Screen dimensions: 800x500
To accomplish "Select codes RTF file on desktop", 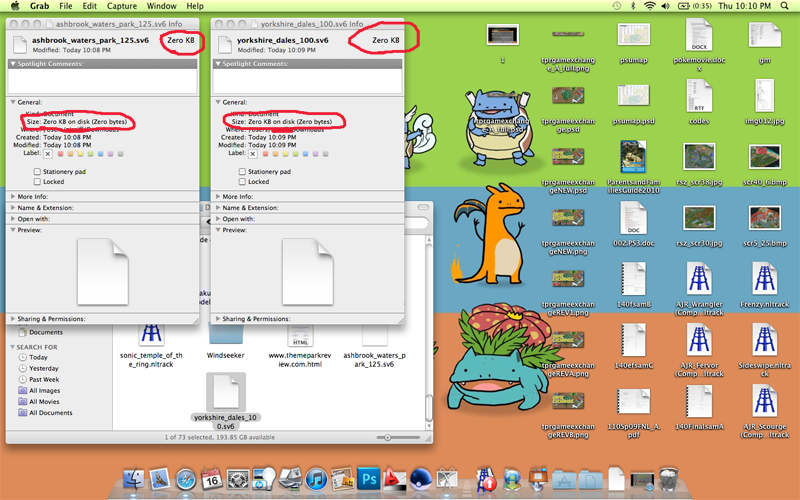I will (699, 102).
